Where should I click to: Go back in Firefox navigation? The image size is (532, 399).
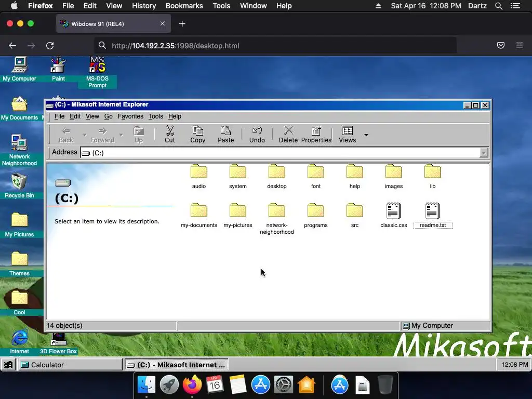tap(12, 46)
